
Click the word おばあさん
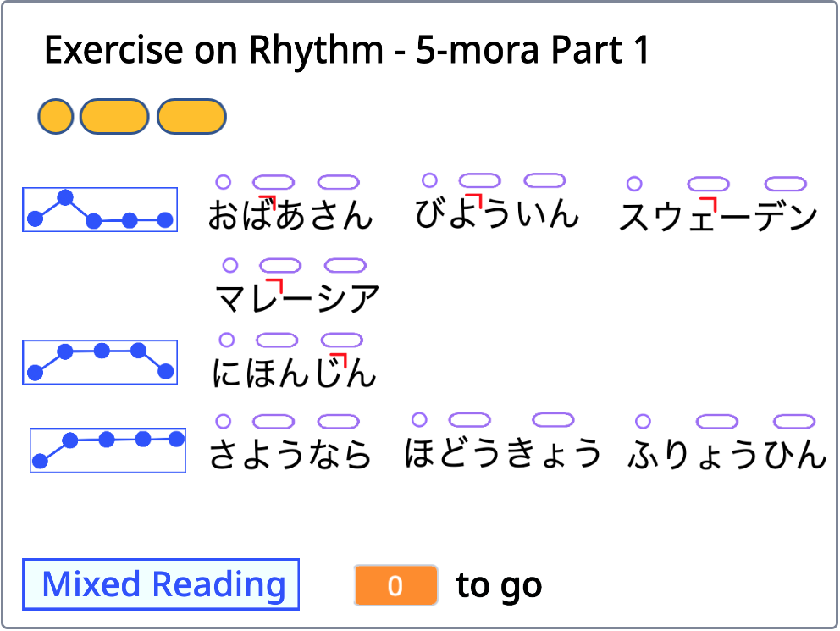click(x=290, y=215)
